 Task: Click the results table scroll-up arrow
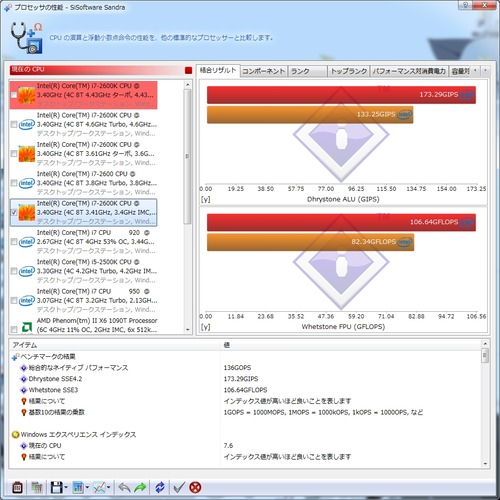click(485, 344)
